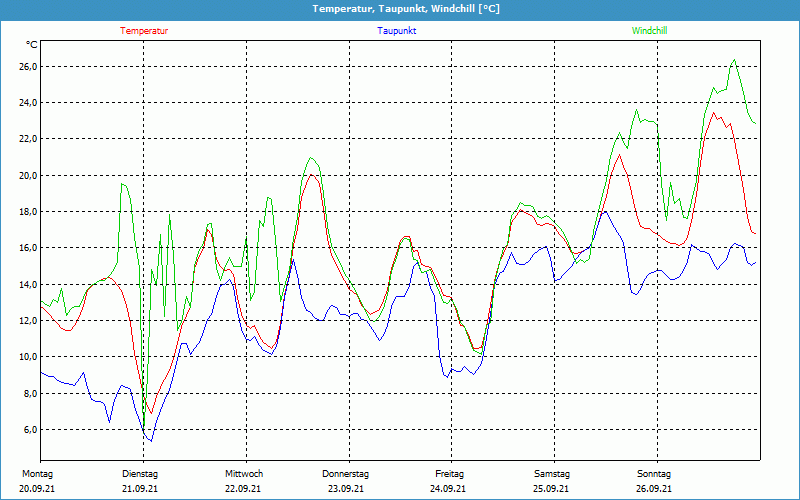
Task: Select the 22,0 y-axis value
Action: [x=29, y=139]
